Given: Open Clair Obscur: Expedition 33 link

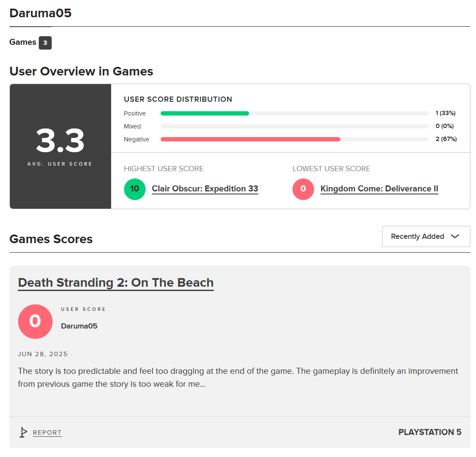Looking at the screenshot, I should click(205, 189).
